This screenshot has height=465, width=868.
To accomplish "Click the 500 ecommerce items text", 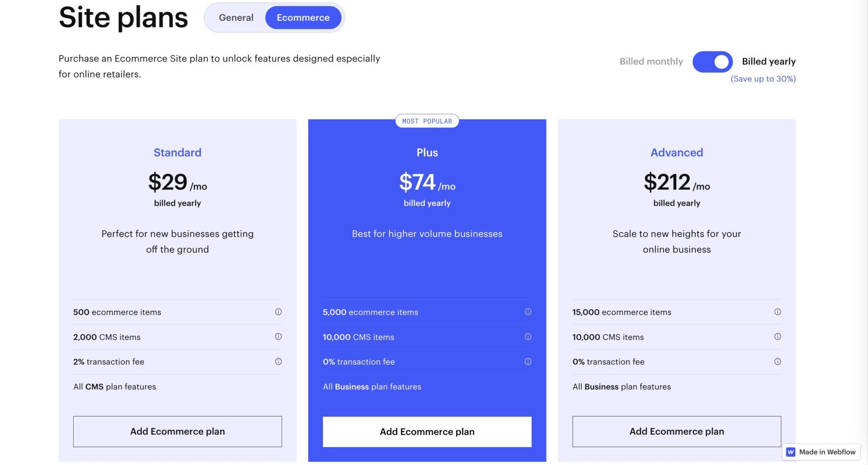I will click(117, 312).
